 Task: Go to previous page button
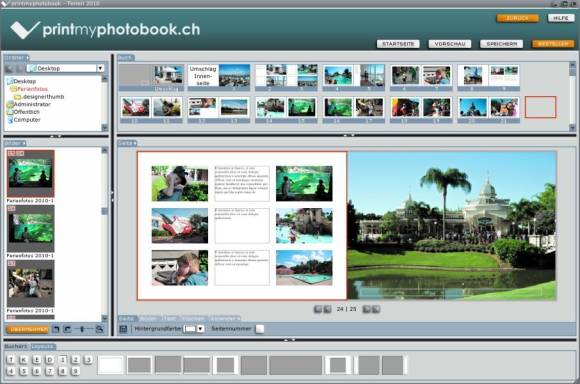[327, 309]
